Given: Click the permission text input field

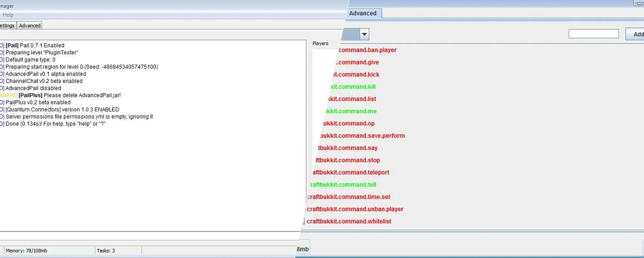Looking at the screenshot, I should pyautogui.click(x=594, y=34).
